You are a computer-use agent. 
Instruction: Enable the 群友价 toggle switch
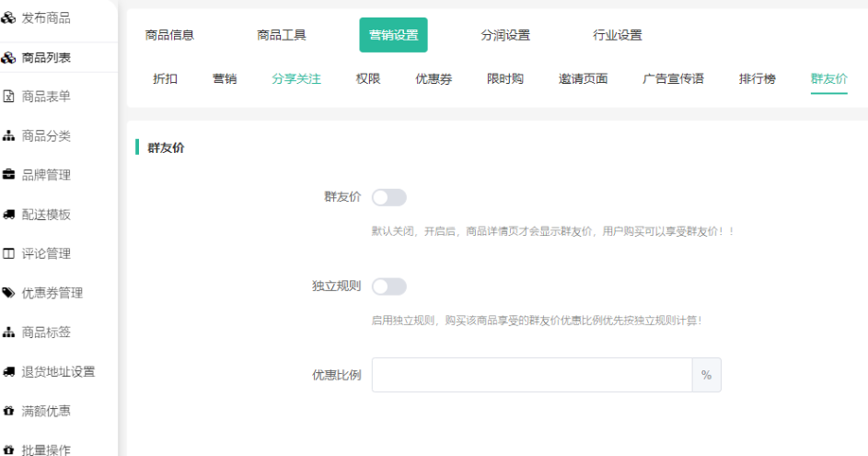388,197
